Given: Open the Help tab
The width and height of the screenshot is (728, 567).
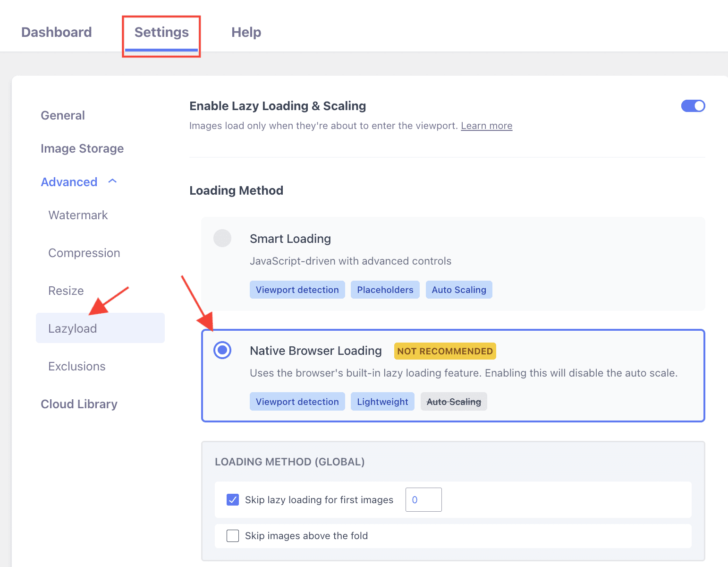Looking at the screenshot, I should (x=246, y=32).
